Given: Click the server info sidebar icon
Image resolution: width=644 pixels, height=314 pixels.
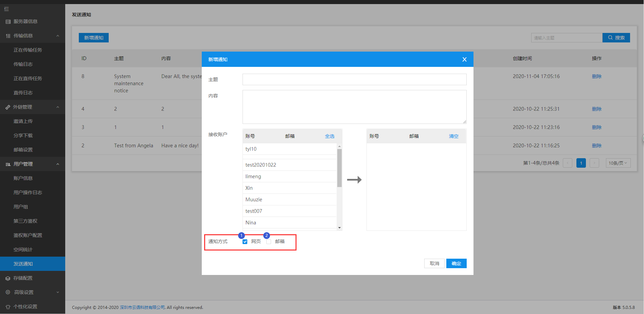Looking at the screenshot, I should (x=8, y=22).
